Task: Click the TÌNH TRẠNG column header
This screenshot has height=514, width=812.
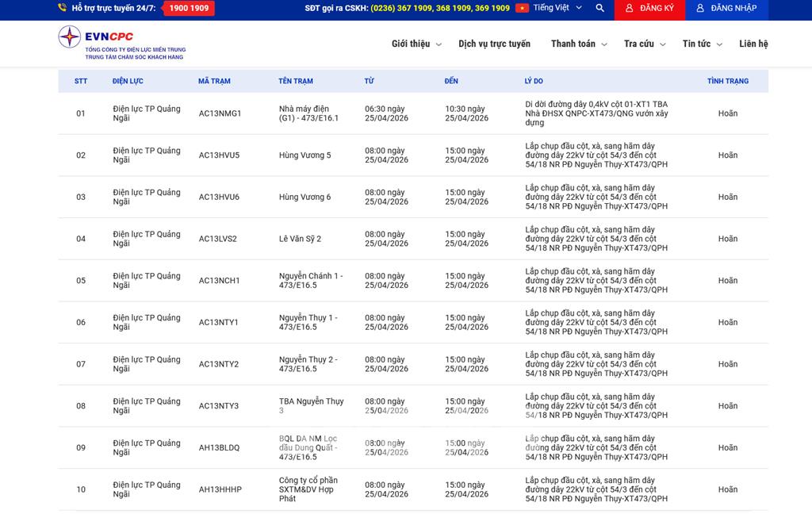Action: tap(727, 81)
